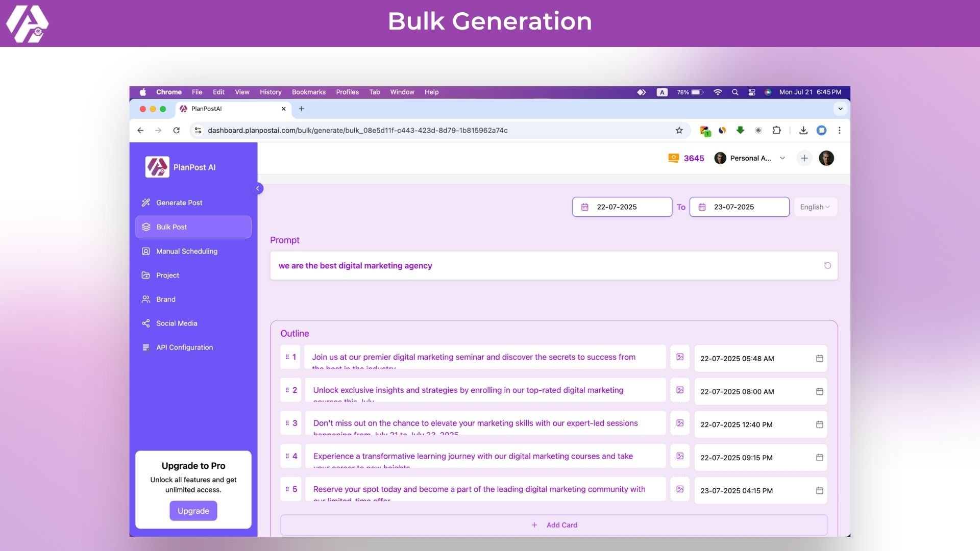Click the drag handle on outline card 2

pyautogui.click(x=287, y=390)
